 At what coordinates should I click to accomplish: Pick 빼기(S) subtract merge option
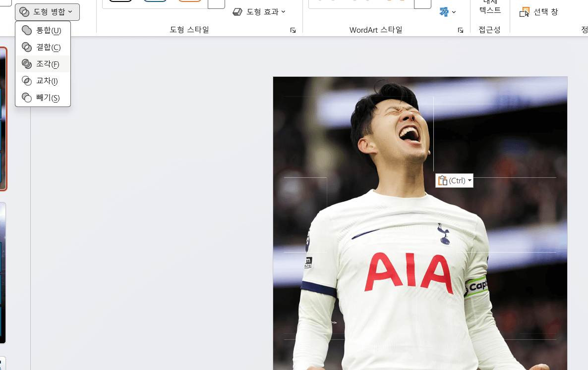pyautogui.click(x=43, y=98)
